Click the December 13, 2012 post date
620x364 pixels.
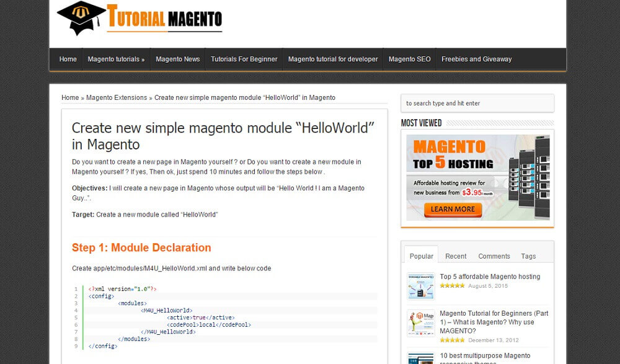click(494, 340)
